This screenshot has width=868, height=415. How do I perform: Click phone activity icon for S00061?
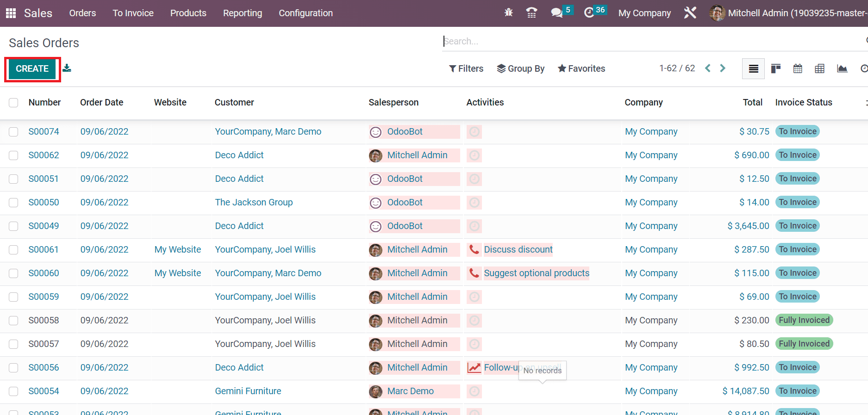[x=474, y=250]
